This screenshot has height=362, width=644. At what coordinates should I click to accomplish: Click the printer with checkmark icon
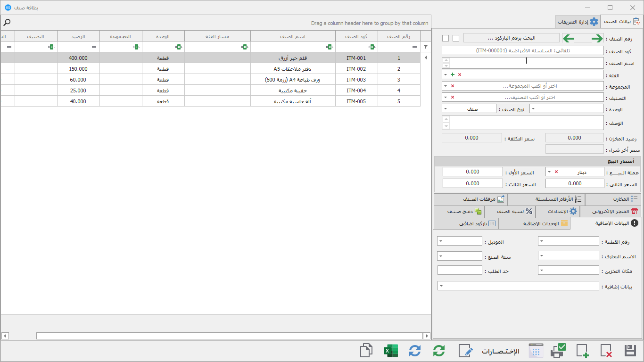pos(558,351)
